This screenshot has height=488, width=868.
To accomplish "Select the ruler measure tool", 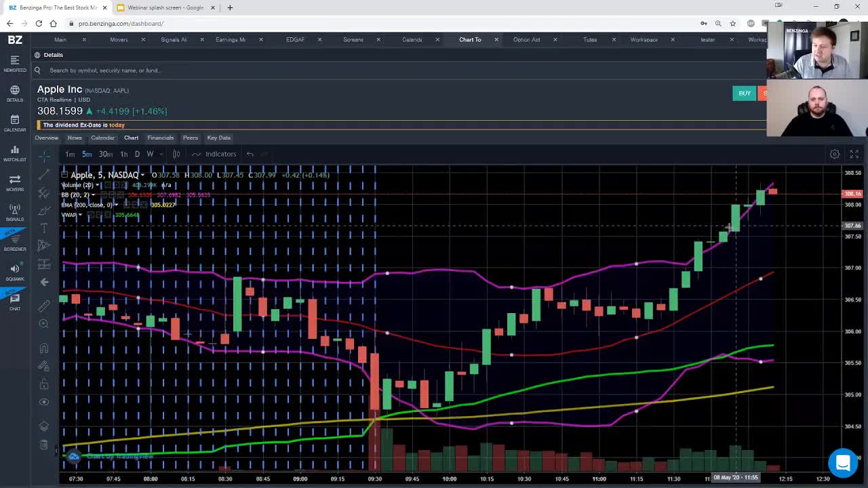I will click(44, 306).
